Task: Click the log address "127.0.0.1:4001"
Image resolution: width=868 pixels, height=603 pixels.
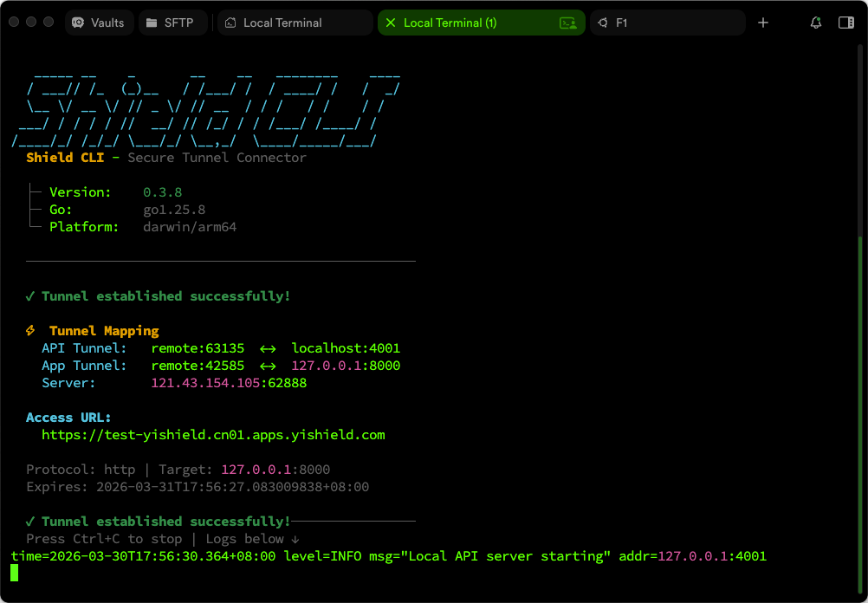Action: coord(712,556)
